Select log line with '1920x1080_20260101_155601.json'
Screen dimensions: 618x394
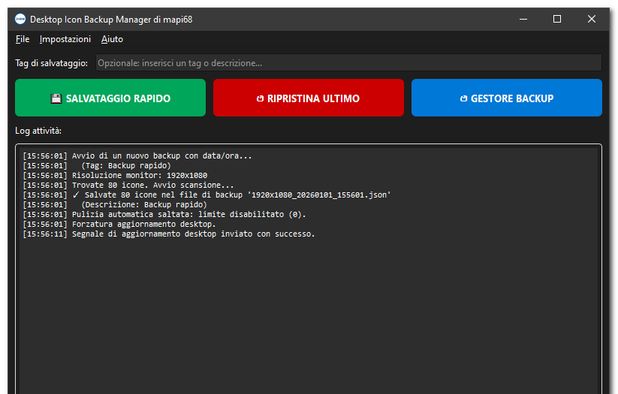tap(207, 195)
